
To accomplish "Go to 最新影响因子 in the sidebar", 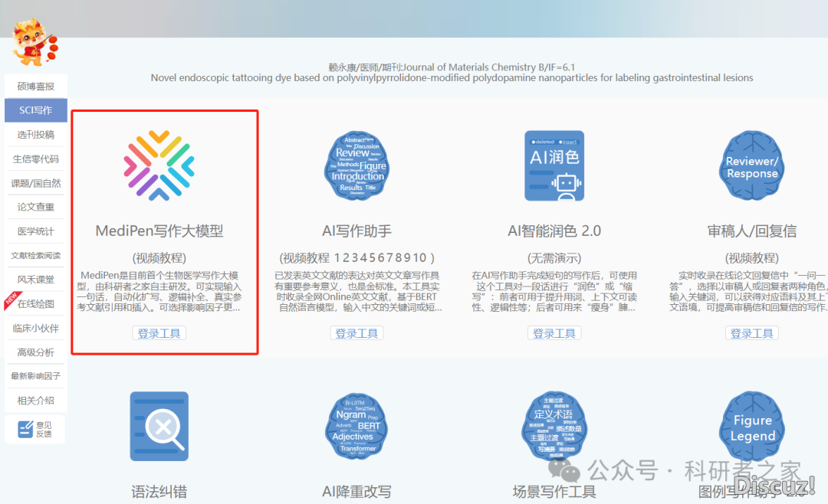I will pyautogui.click(x=36, y=376).
